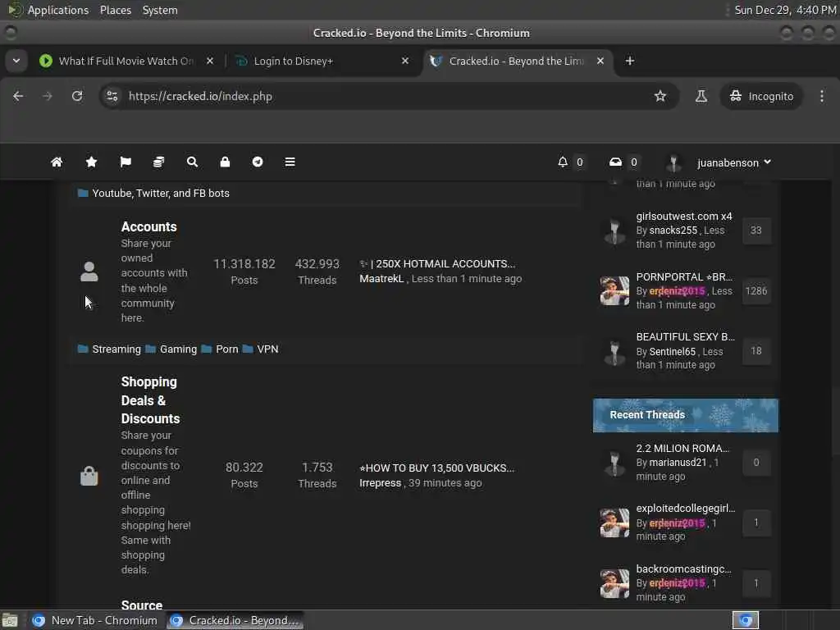
Task: Go to forum home via house icon
Action: click(57, 162)
